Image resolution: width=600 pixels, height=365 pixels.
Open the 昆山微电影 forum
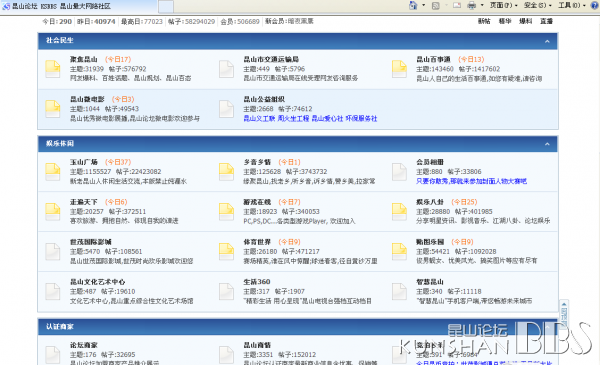click(87, 99)
